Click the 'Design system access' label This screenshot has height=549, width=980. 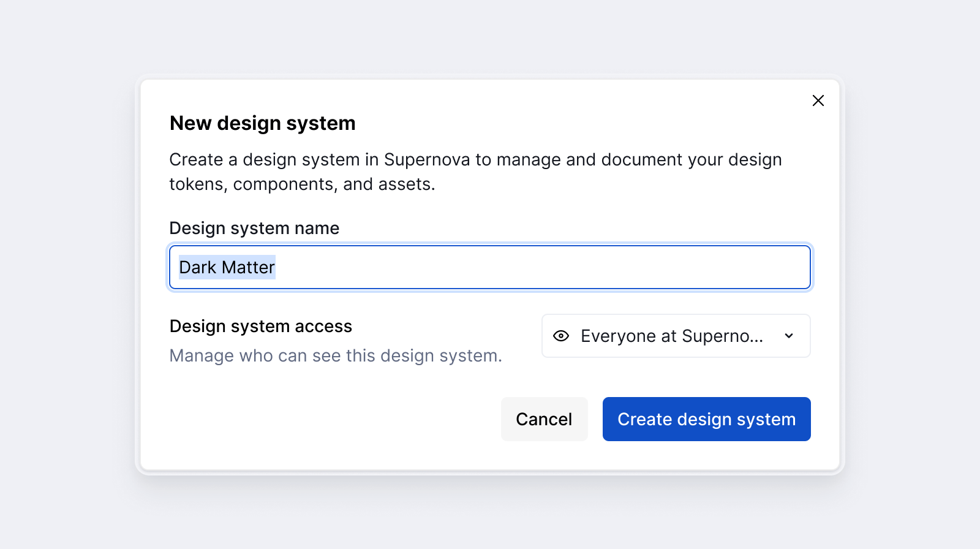pyautogui.click(x=261, y=326)
